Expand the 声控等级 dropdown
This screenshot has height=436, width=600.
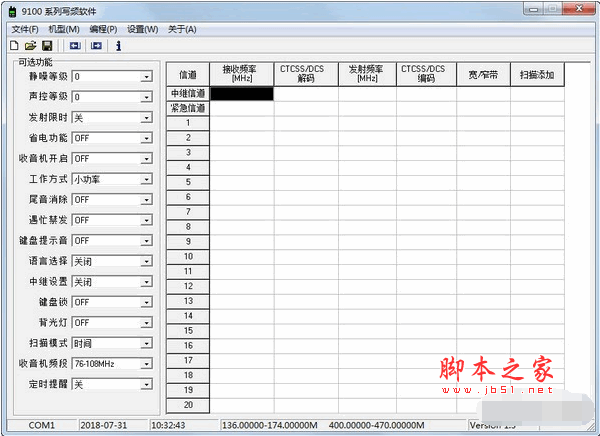(x=146, y=97)
